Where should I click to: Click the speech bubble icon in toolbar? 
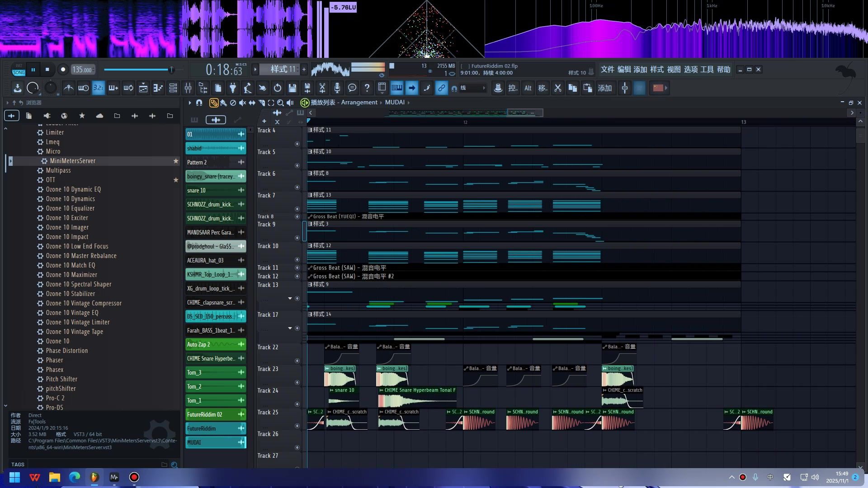coord(352,88)
